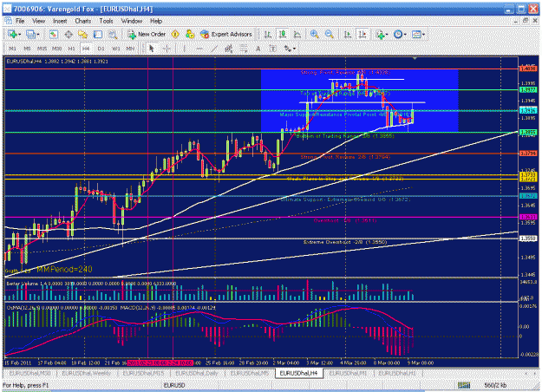This screenshot has width=542, height=392.
Task: Switch to EURUSDhal,M15 chart tab
Action: (143, 373)
